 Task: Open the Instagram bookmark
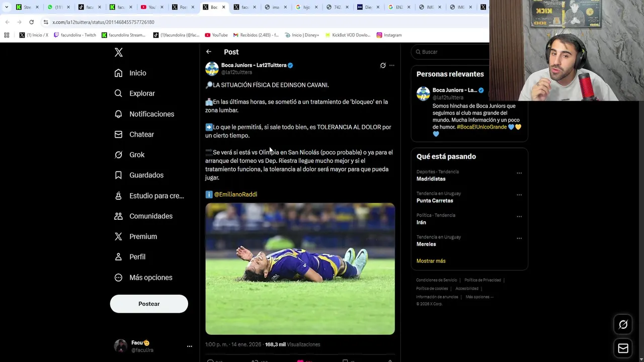[388, 35]
